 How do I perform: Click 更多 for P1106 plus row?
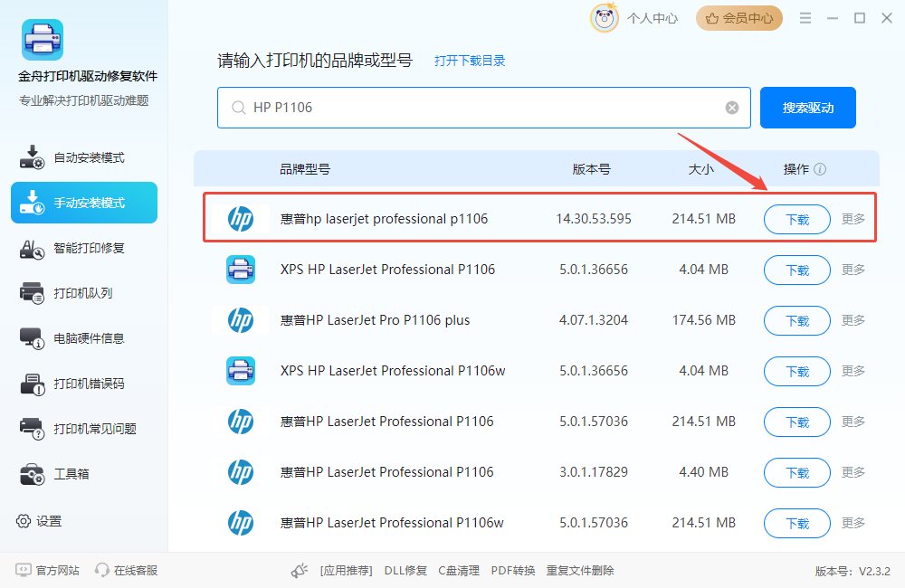(x=853, y=320)
